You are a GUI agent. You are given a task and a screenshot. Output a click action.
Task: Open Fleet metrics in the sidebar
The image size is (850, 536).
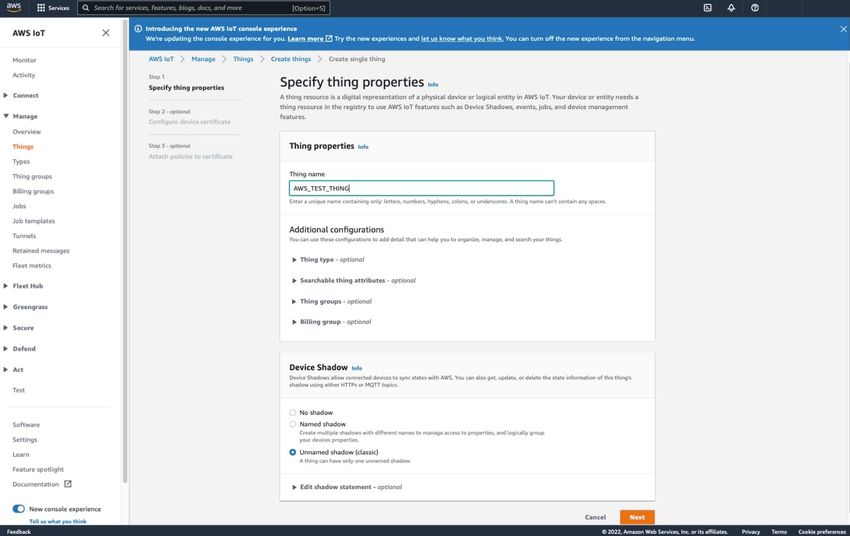(x=32, y=266)
